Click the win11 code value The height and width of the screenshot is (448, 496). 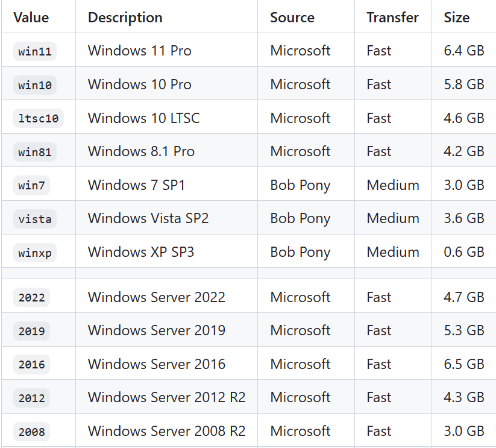pyautogui.click(x=35, y=51)
